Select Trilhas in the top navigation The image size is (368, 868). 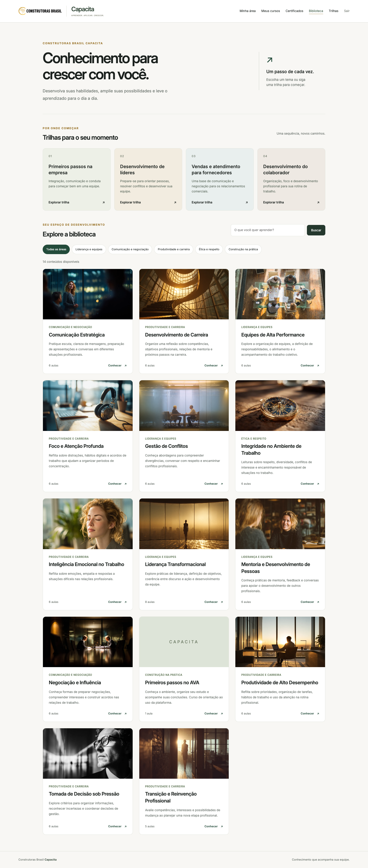pyautogui.click(x=333, y=11)
